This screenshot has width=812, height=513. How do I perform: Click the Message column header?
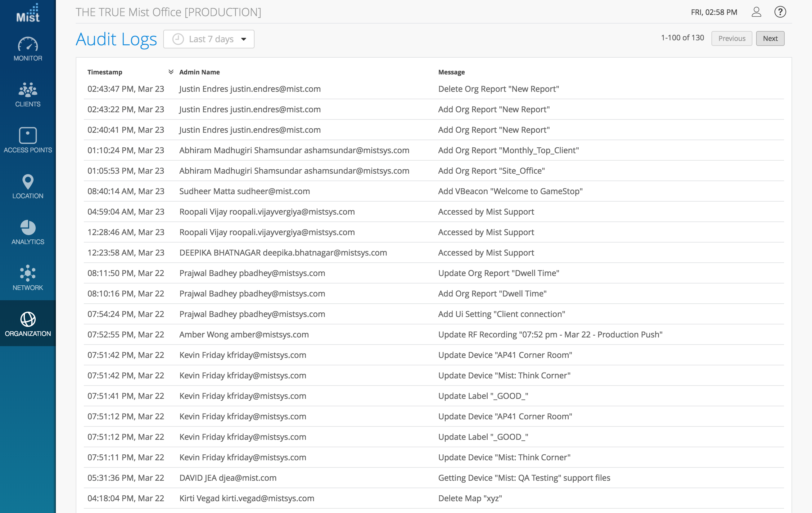tap(451, 72)
